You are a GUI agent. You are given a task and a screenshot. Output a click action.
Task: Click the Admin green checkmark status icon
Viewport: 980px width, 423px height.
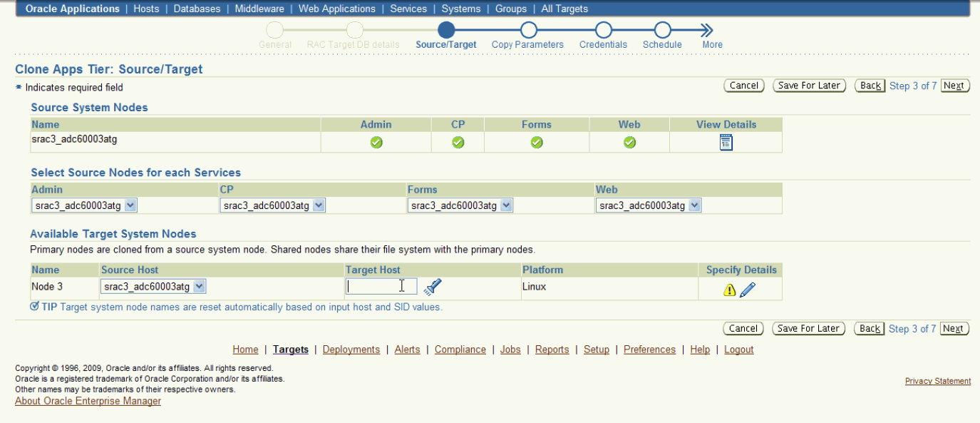(x=376, y=142)
